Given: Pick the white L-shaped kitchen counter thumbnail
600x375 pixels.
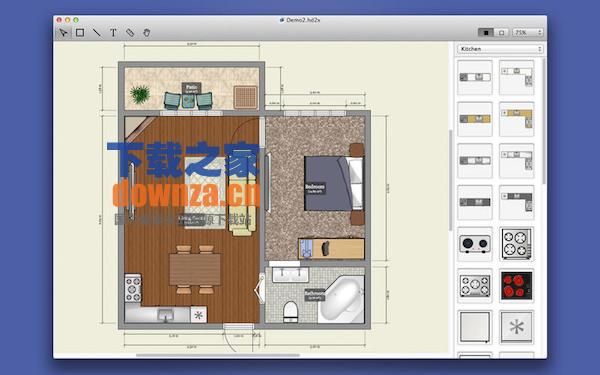Looking at the screenshot, I should point(517,77).
